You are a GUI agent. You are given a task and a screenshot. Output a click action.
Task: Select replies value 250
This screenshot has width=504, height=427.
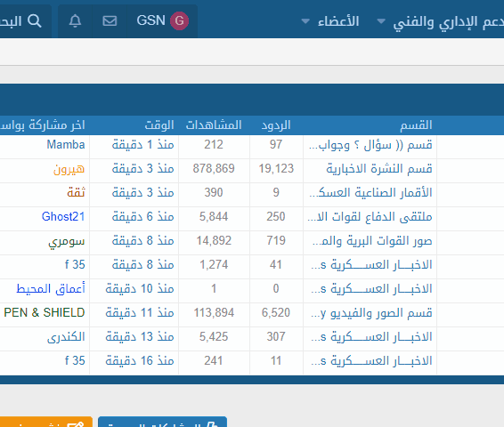coord(276,217)
